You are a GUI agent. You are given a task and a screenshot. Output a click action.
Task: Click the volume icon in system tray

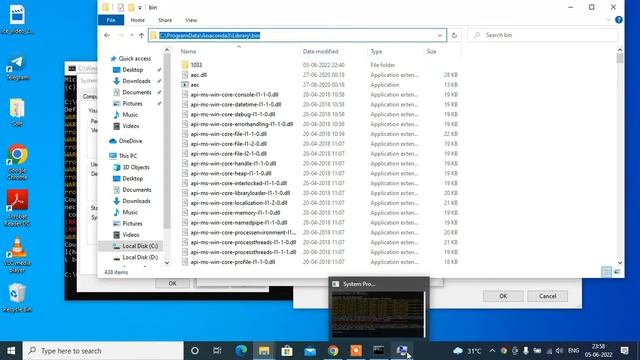pyautogui.click(x=559, y=351)
